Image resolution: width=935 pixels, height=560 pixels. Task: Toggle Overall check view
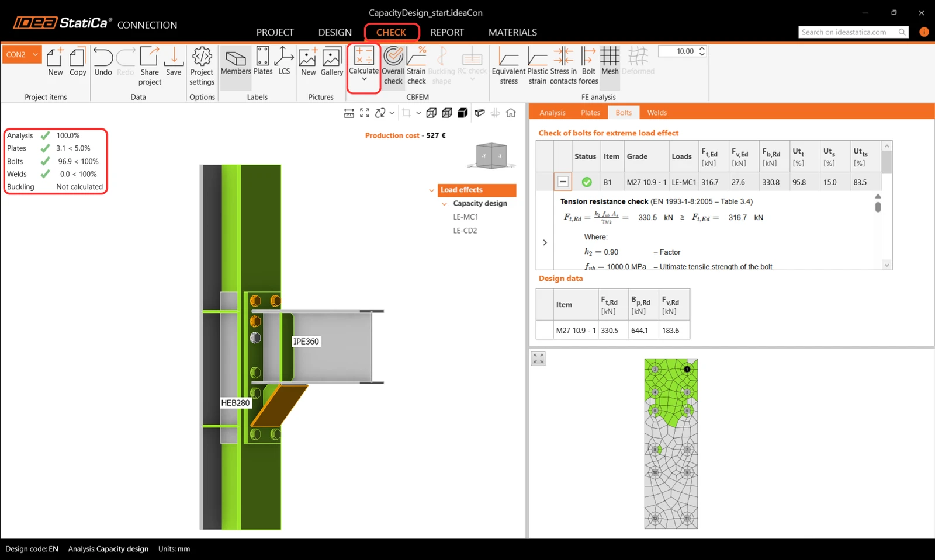tap(393, 67)
